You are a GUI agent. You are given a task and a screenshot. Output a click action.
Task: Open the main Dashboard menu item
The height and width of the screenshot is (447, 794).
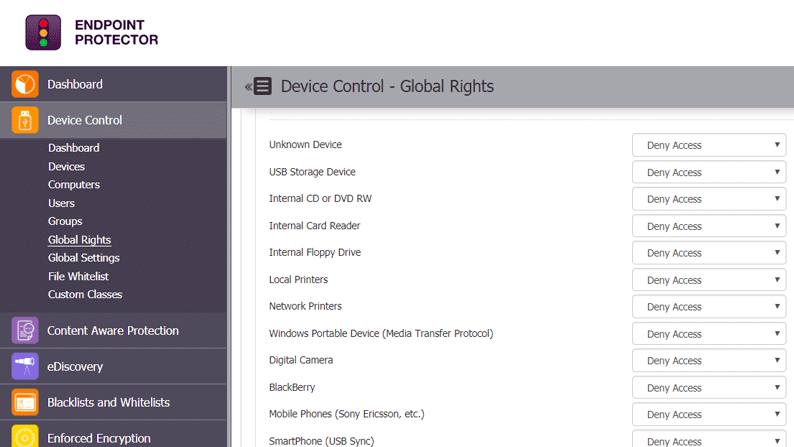pyautogui.click(x=113, y=84)
